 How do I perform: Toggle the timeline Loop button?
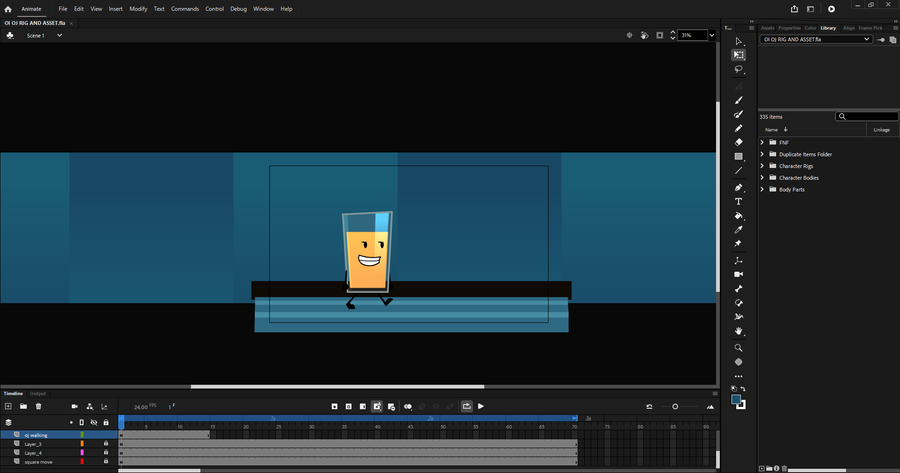coord(466,406)
